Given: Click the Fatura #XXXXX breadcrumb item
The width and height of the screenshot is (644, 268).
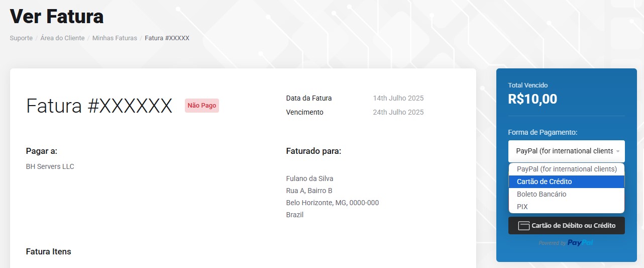Looking at the screenshot, I should 167,38.
